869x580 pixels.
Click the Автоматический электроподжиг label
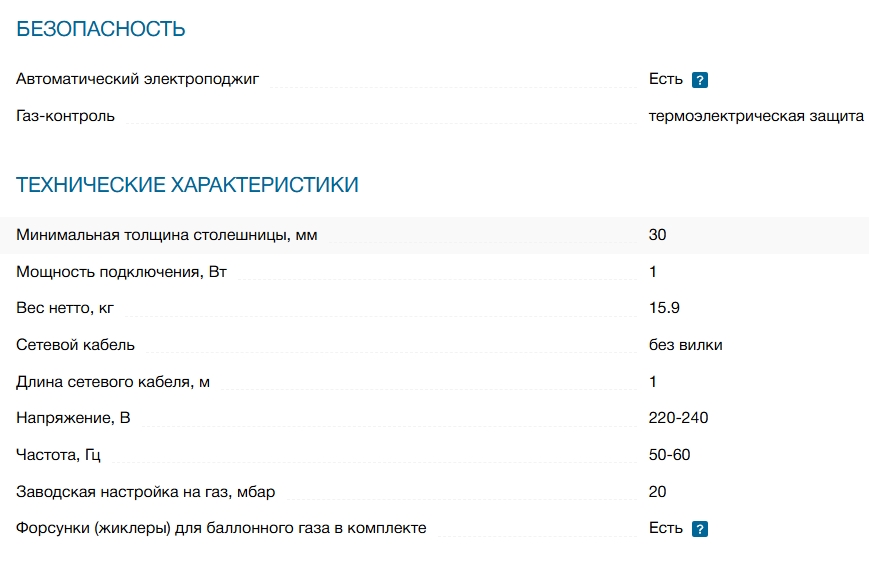point(138,79)
